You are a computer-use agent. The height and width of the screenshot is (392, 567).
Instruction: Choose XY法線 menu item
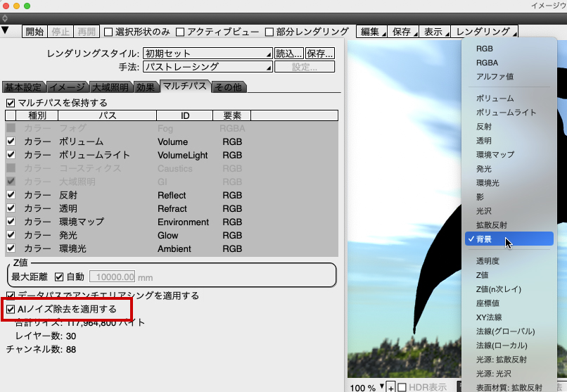coord(509,317)
